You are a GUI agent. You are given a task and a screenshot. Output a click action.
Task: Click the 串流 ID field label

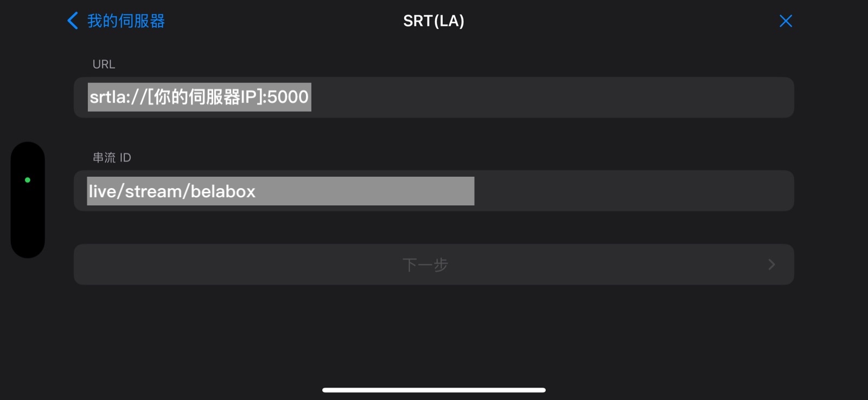pyautogui.click(x=112, y=158)
